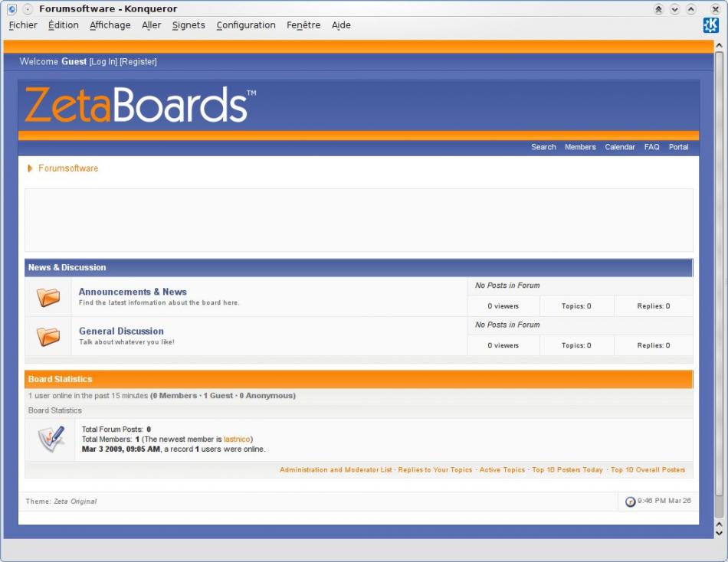Click the Zeta Original theme name

[x=75, y=502]
